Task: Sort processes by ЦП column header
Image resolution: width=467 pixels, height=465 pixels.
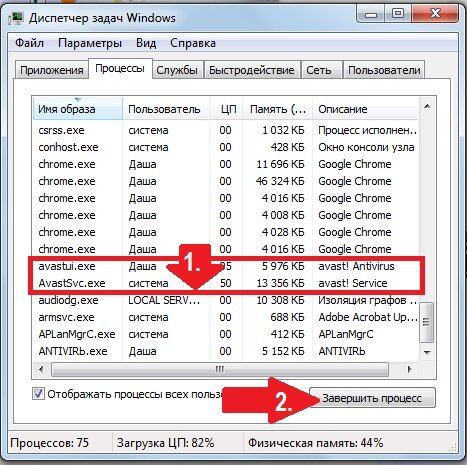Action: click(226, 109)
